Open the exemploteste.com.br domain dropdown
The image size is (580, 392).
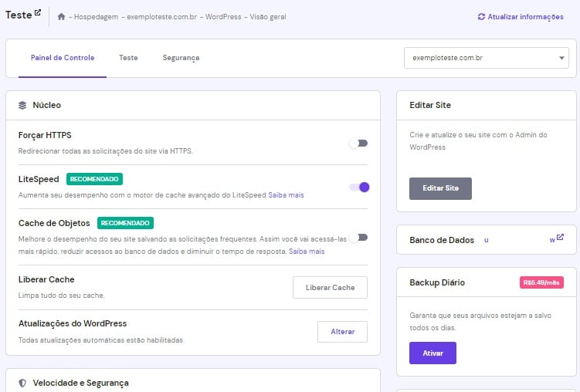coord(486,58)
